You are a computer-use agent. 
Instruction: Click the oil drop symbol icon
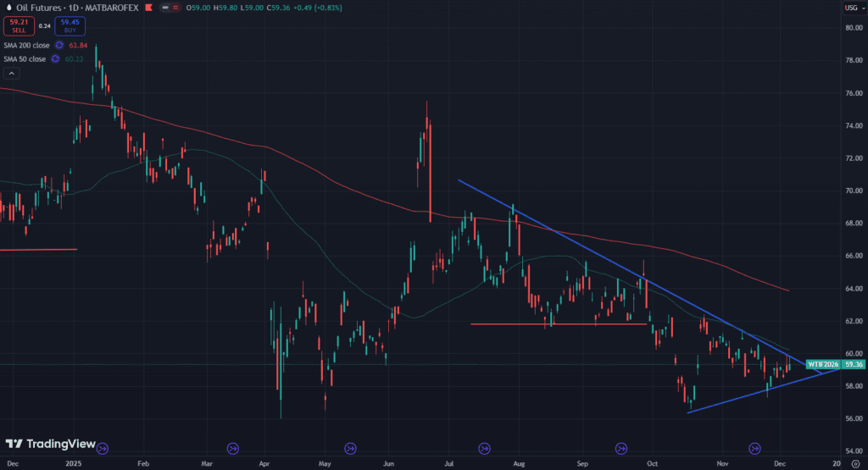click(8, 8)
